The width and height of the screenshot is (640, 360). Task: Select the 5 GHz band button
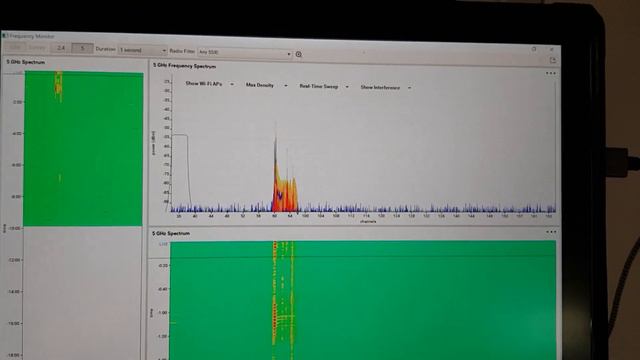point(82,49)
